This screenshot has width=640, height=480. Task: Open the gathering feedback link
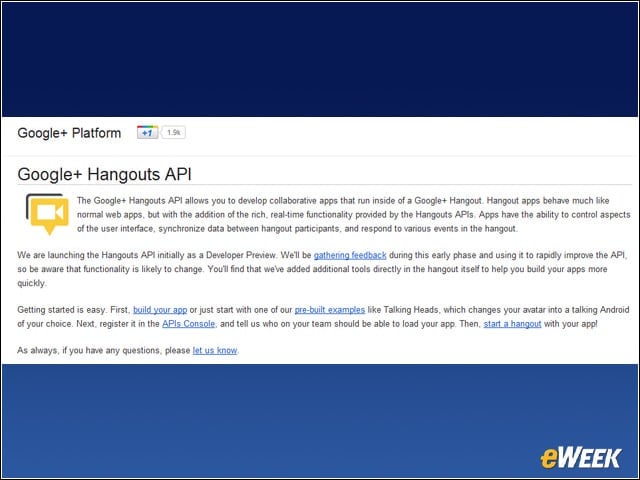tap(350, 256)
